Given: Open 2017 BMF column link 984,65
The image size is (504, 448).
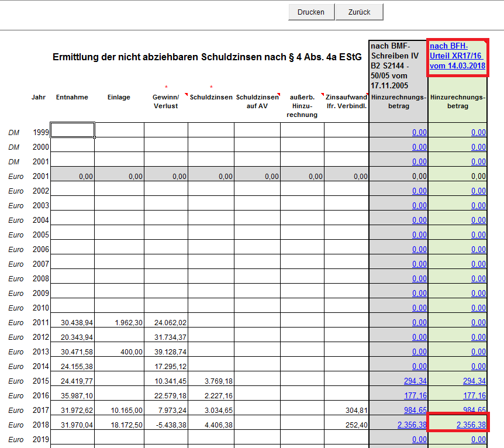Looking at the screenshot, I should 415,411.
